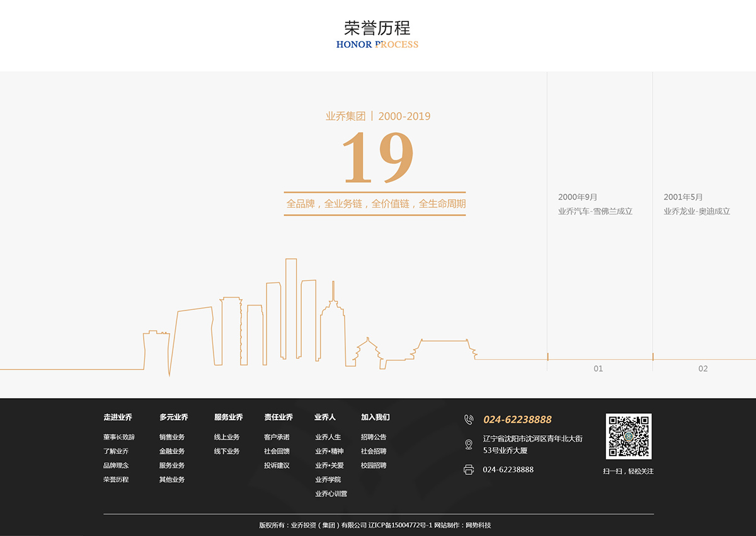Click the orange phone number 024-62238888

(x=517, y=419)
